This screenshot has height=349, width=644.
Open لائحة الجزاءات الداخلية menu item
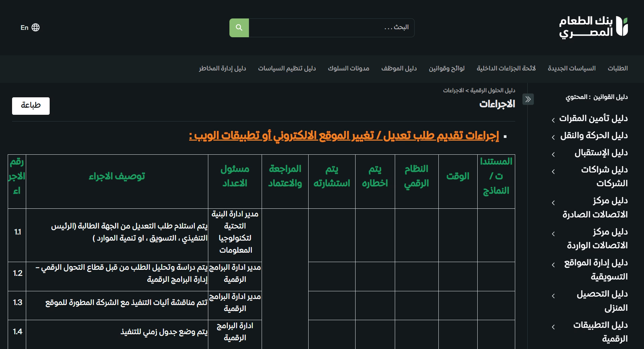tap(506, 68)
